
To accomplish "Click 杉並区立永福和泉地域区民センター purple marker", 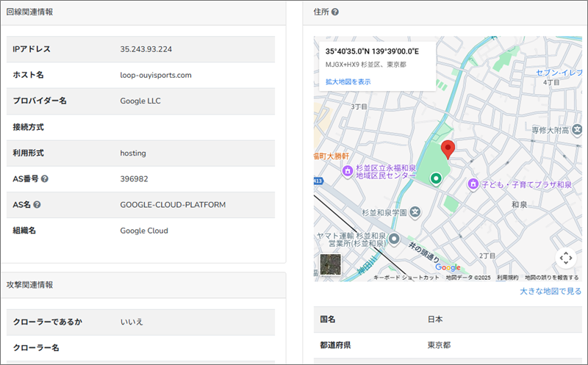I will [348, 170].
